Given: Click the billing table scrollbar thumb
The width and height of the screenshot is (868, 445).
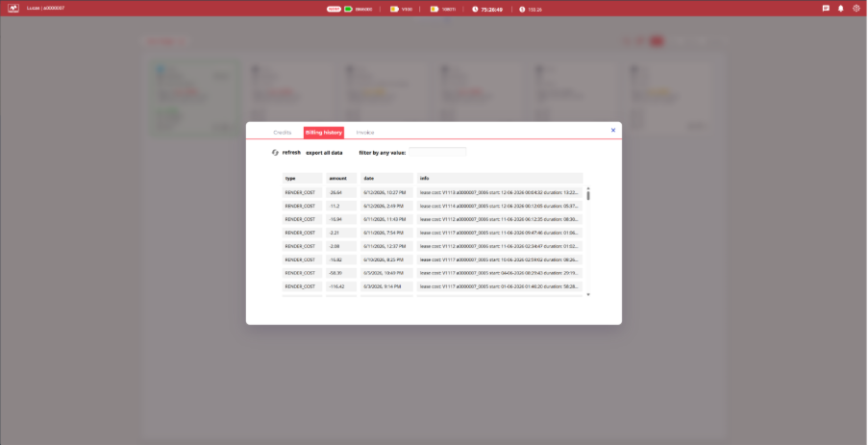Looking at the screenshot, I should pyautogui.click(x=588, y=195).
